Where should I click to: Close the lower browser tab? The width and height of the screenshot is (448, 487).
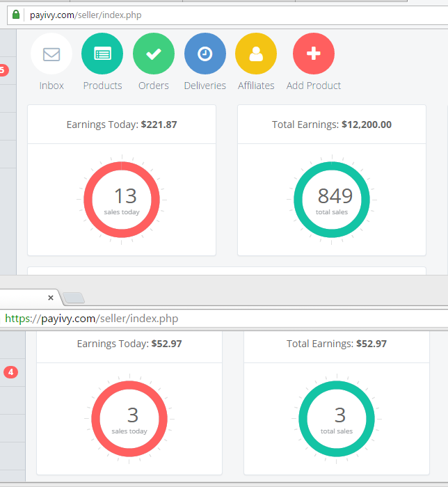click(51, 298)
